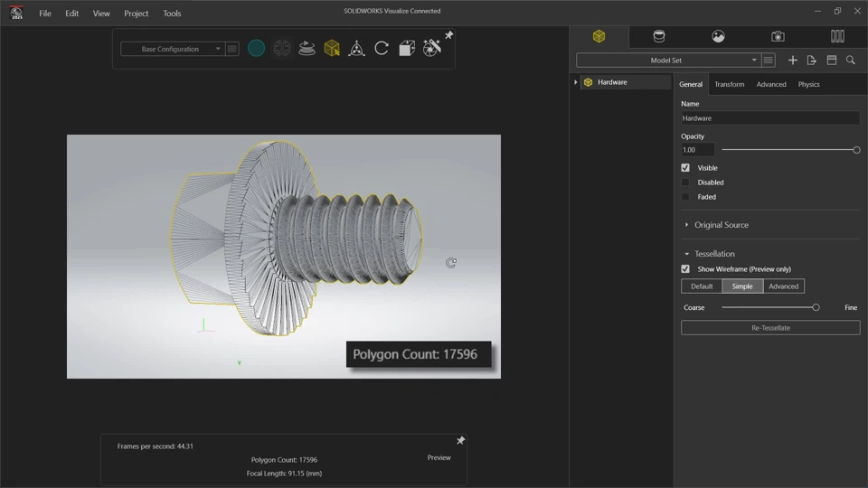
Task: Switch to the Transform tab
Action: [x=729, y=84]
